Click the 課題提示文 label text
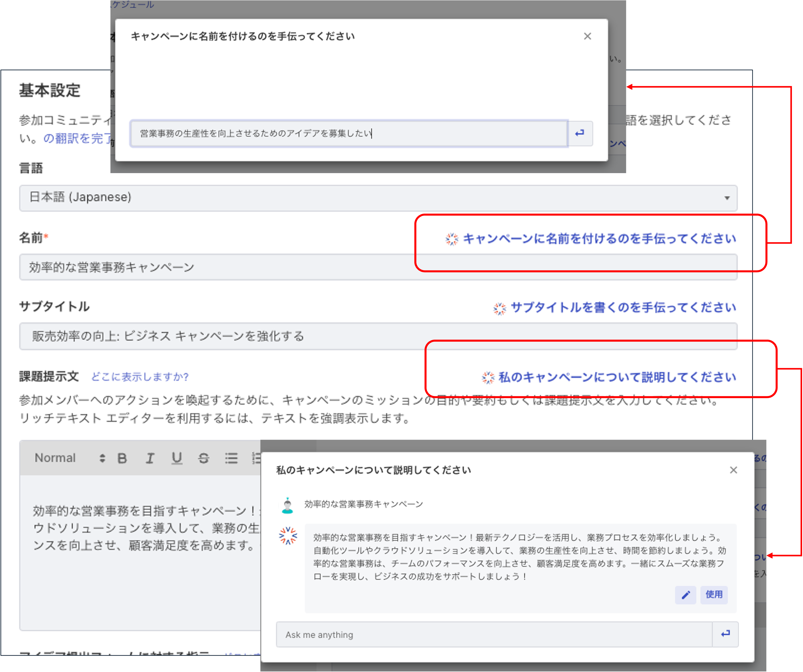Viewport: 803px width, 672px height. (x=49, y=377)
